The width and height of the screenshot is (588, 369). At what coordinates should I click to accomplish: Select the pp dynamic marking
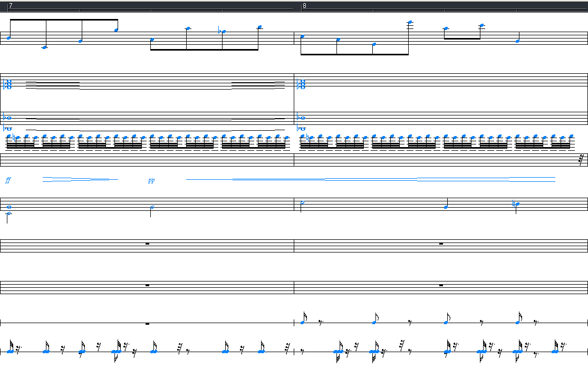[x=151, y=180]
